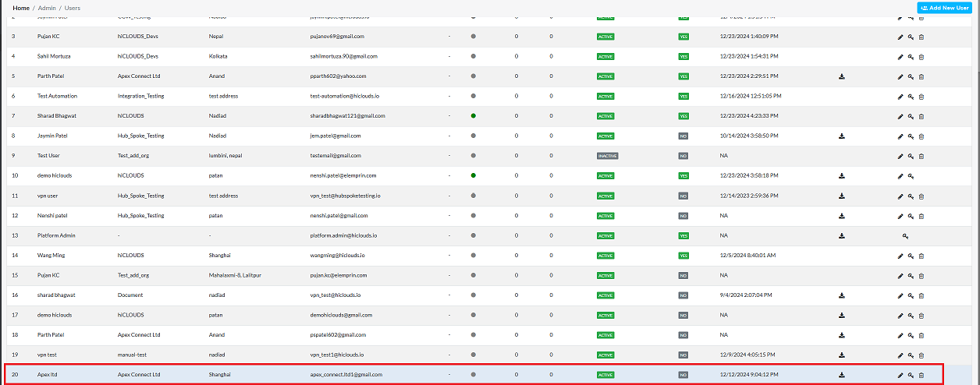Delete user Nenshi patel row 12

pyautogui.click(x=921, y=216)
